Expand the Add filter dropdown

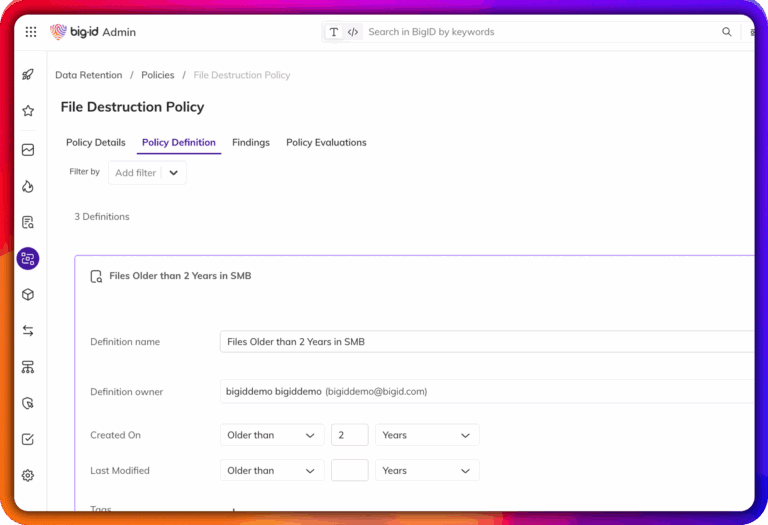tap(173, 173)
